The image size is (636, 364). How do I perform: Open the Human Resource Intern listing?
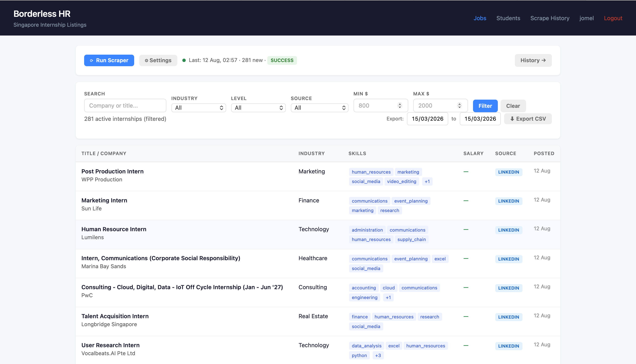point(114,229)
